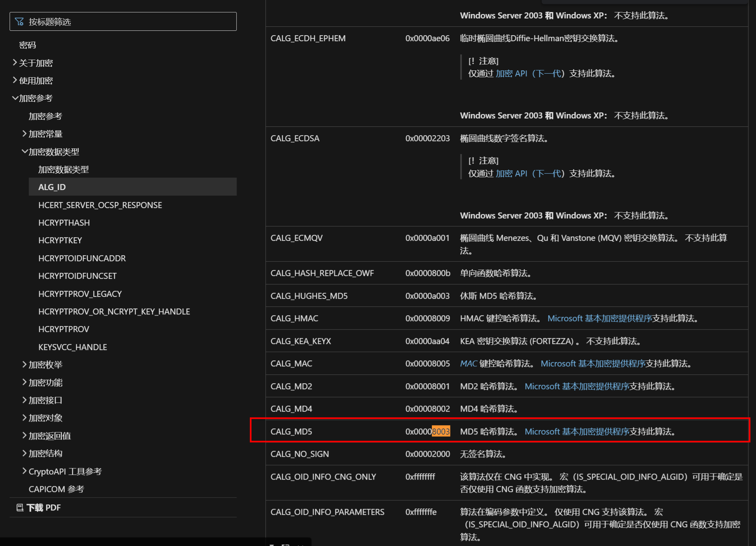This screenshot has width=756, height=546.
Task: Click the download PDF icon
Action: tap(20, 508)
